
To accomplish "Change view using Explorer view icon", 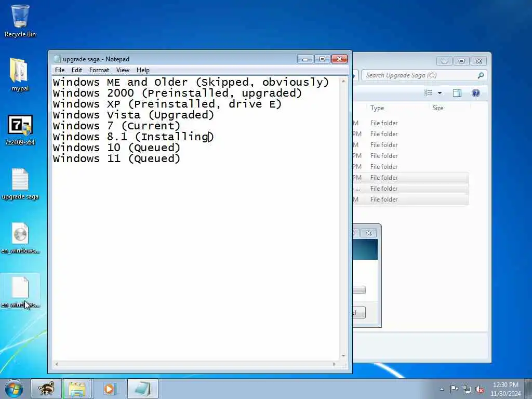I will tap(429, 93).
